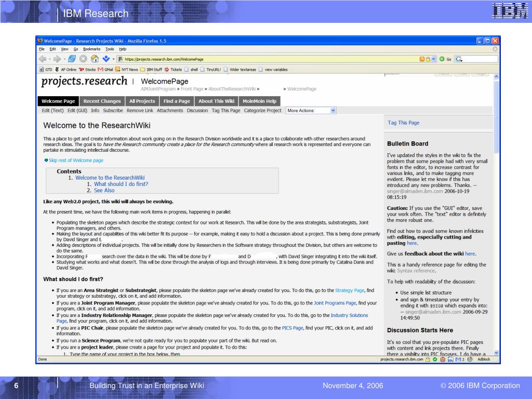Open the view variables bookmarklet

pos(273,70)
